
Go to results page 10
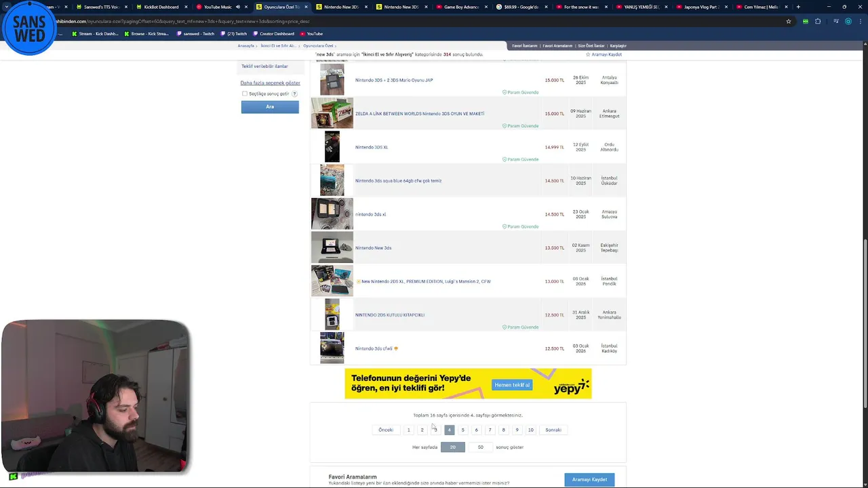[531, 430]
